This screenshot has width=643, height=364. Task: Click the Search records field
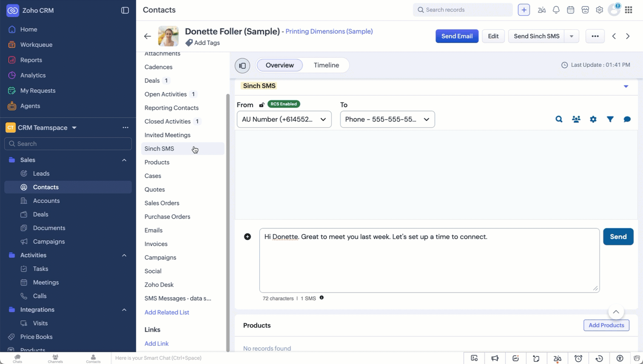(x=463, y=10)
